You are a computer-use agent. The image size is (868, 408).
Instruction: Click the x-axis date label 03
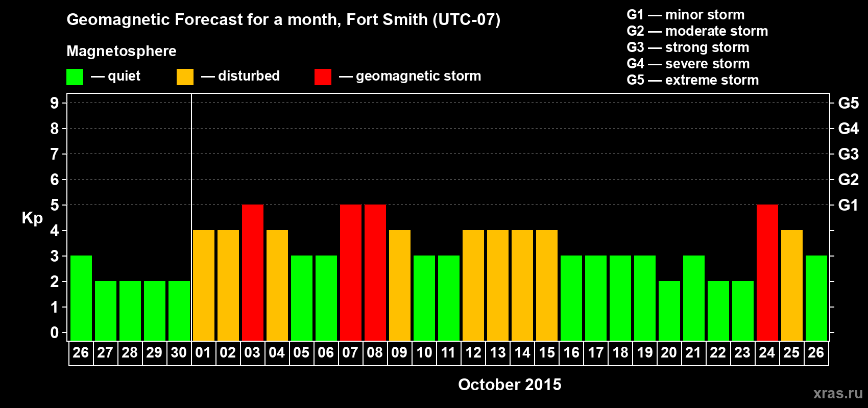(x=252, y=353)
